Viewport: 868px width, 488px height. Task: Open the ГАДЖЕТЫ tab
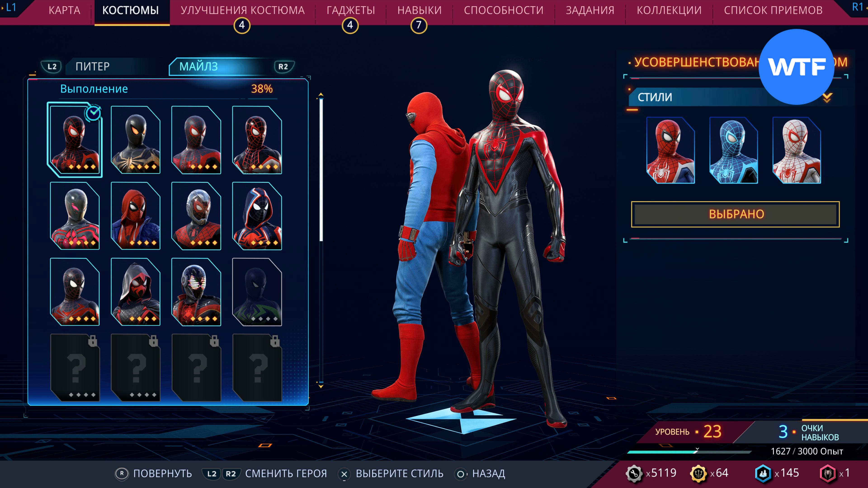(x=350, y=10)
